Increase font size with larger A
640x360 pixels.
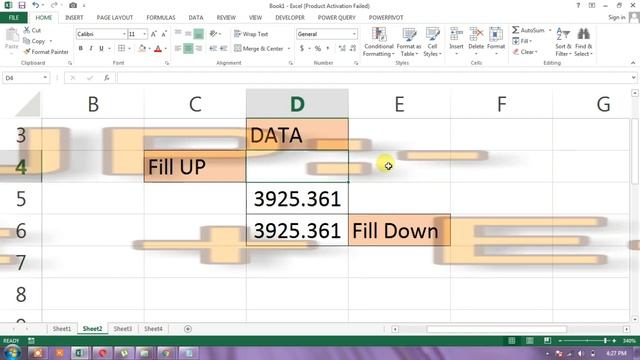click(x=153, y=34)
